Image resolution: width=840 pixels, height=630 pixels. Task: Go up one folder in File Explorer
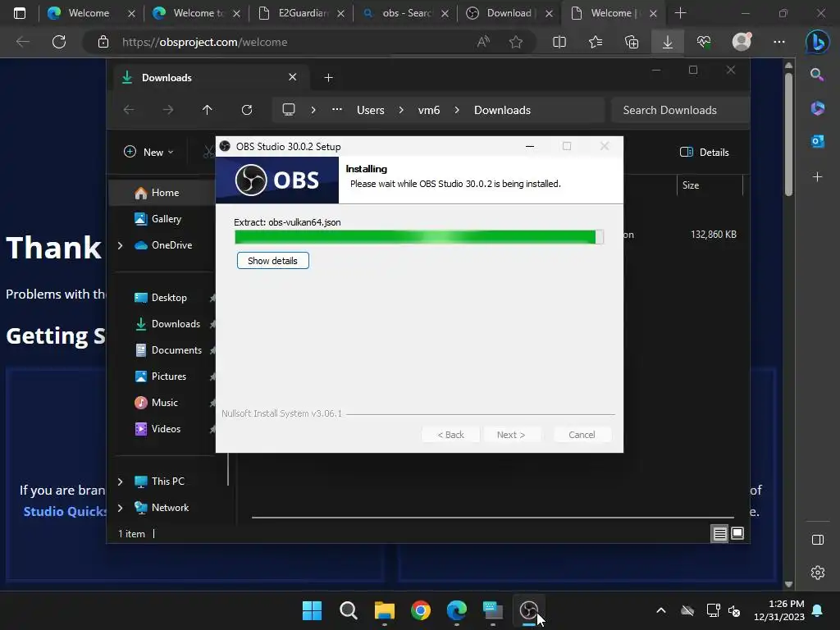click(208, 110)
